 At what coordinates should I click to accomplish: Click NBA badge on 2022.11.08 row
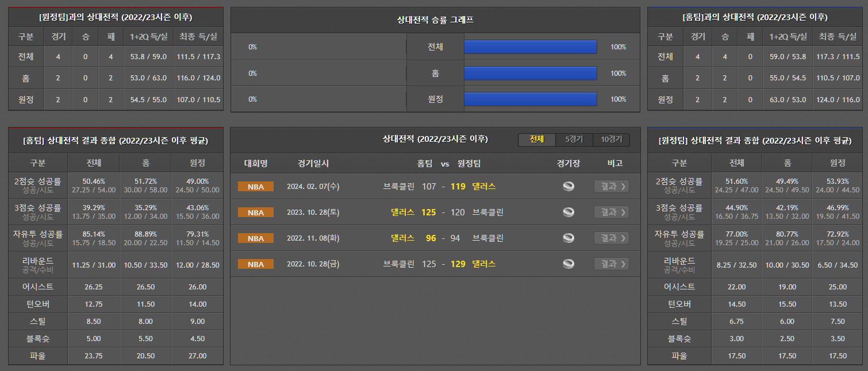pyautogui.click(x=256, y=238)
